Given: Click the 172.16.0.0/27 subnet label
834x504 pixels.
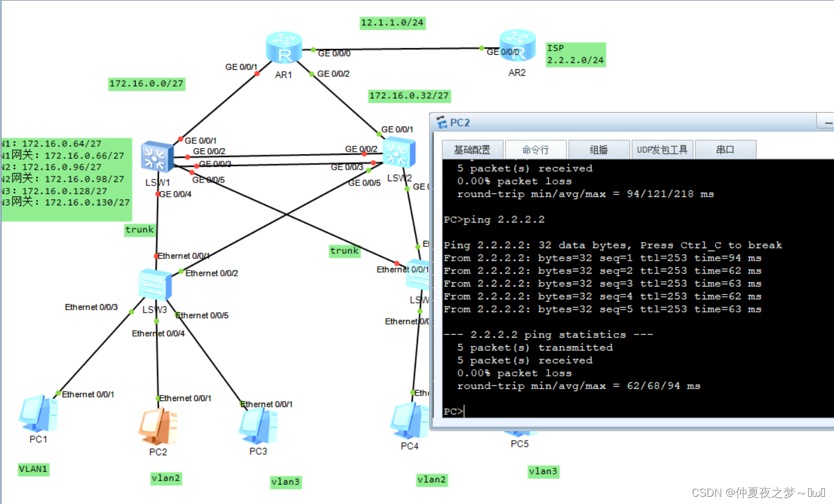Looking at the screenshot, I should coord(146,84).
